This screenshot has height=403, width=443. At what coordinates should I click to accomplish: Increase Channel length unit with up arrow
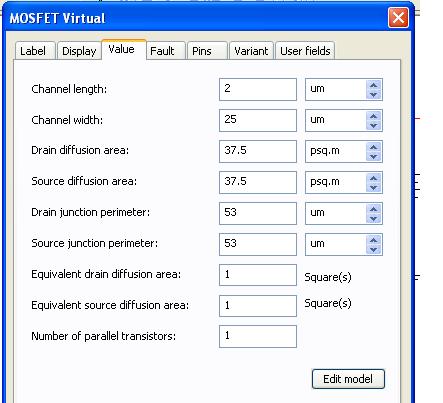tap(373, 85)
